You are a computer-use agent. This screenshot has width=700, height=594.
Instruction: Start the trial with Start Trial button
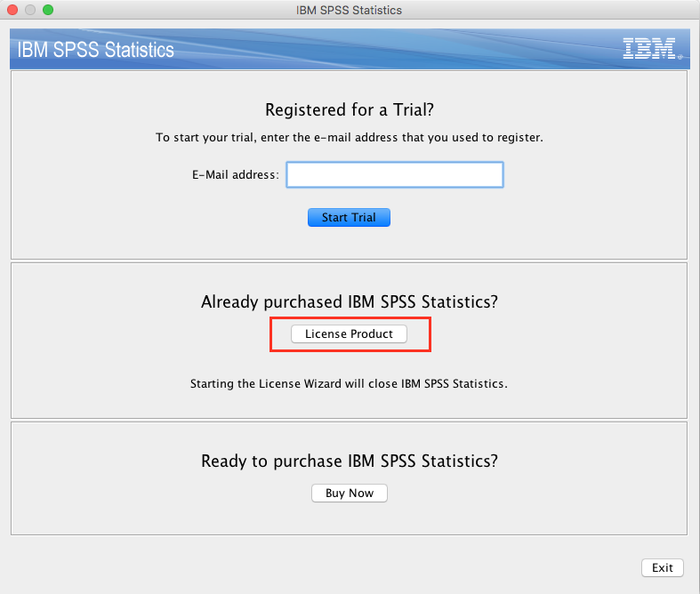click(349, 217)
